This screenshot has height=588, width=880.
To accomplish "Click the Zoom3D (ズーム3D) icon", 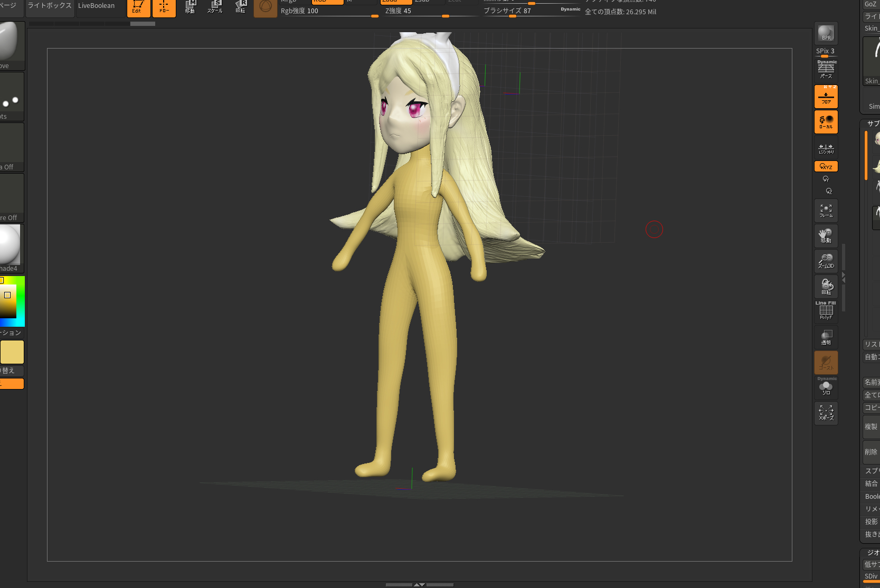I will tap(826, 261).
